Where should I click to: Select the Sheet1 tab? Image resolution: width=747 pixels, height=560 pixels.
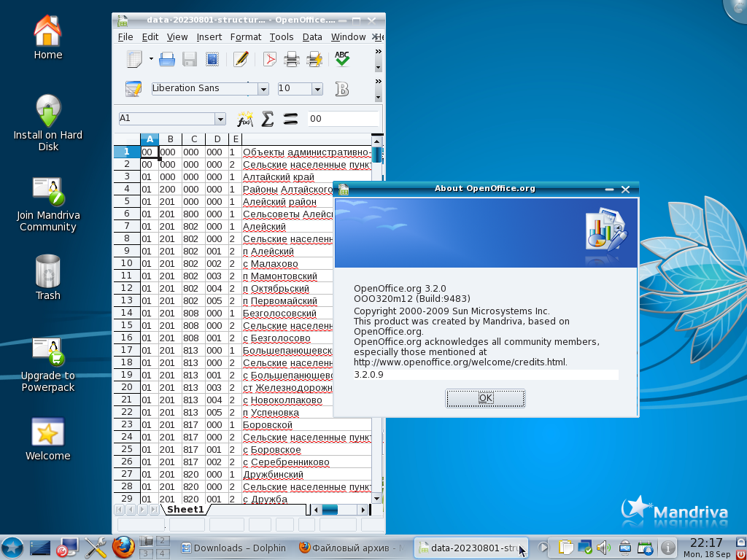(x=185, y=510)
